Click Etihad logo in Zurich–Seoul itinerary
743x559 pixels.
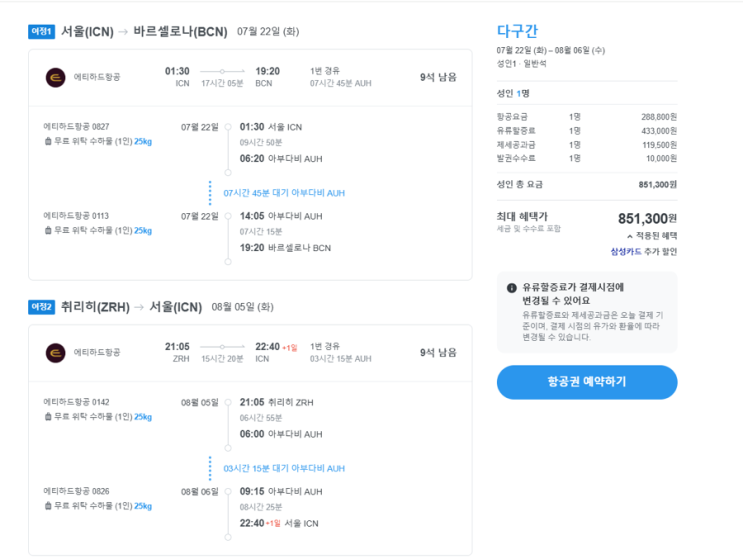tap(55, 352)
